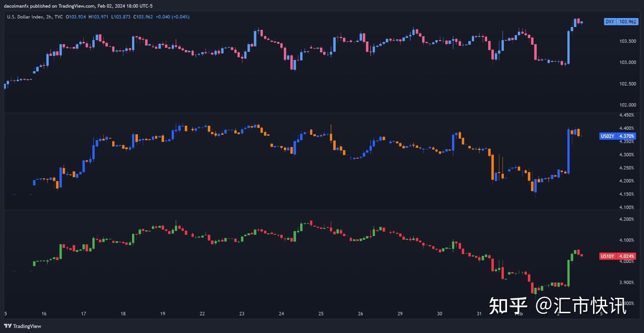Select the DXY symbol tag on price scale
This screenshot has width=644, height=333.
610,22
